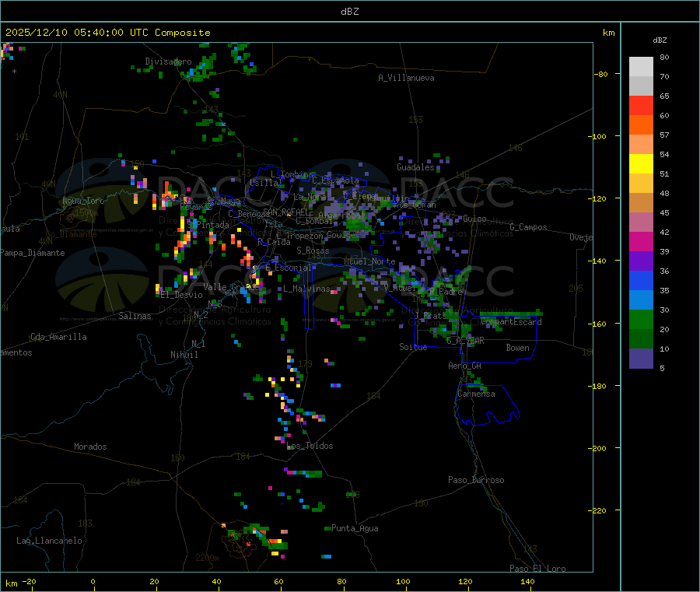
Task: Click the dBZ title in top bar
Action: click(349, 12)
